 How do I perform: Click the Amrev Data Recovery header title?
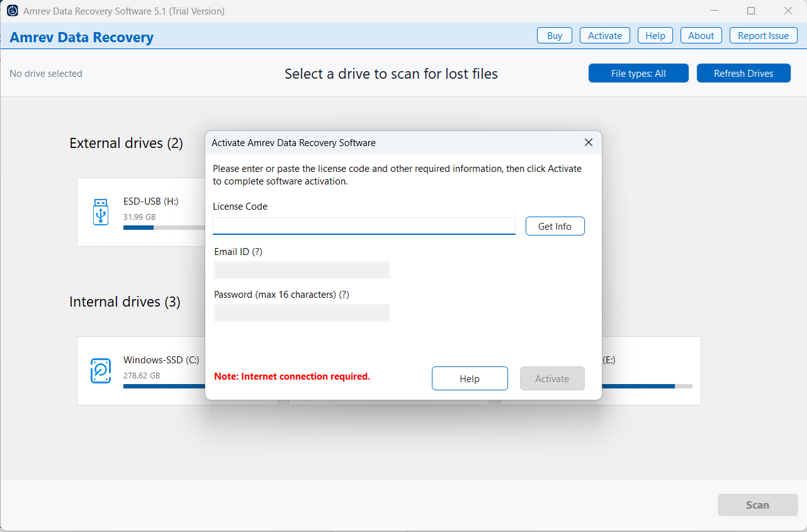tap(82, 37)
